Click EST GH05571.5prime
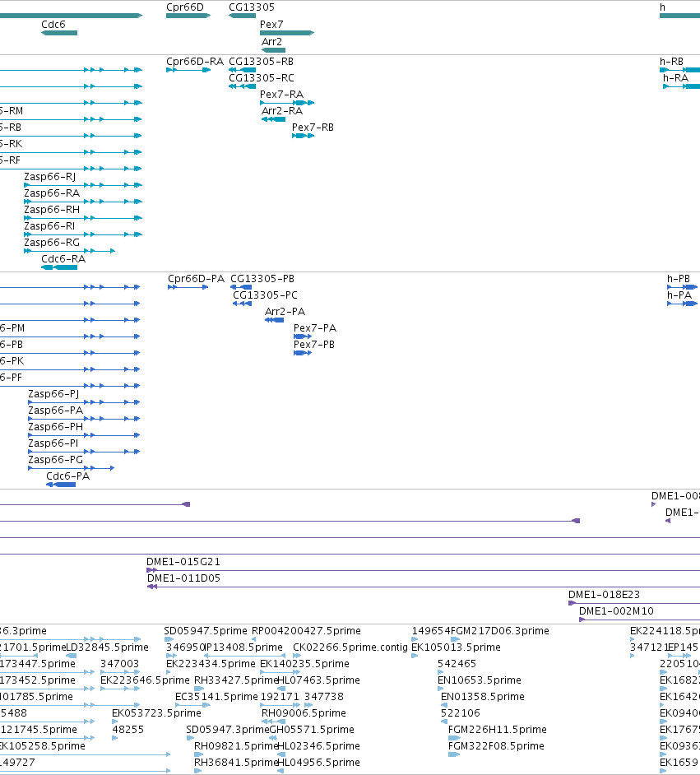Screen dimensions: 700x775 coord(312,730)
